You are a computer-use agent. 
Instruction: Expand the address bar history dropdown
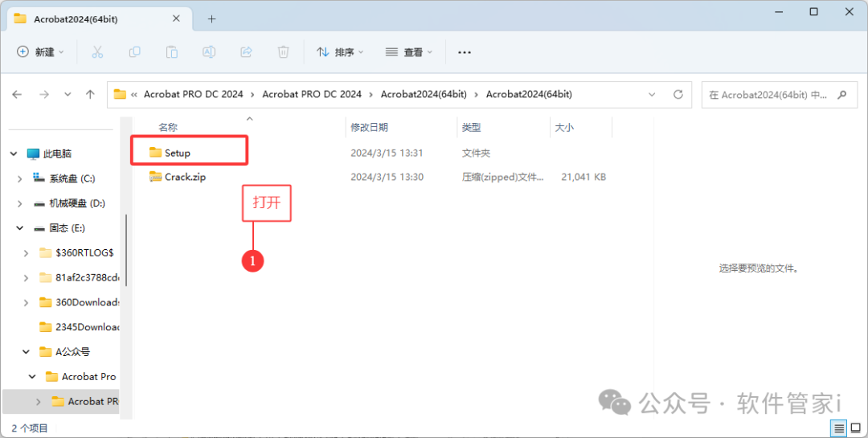pyautogui.click(x=652, y=95)
